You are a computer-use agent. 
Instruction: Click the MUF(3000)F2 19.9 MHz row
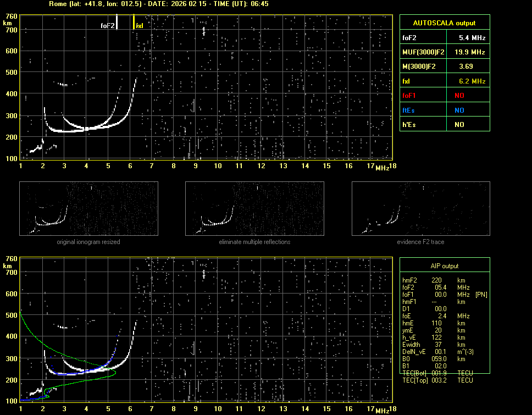[x=444, y=52]
